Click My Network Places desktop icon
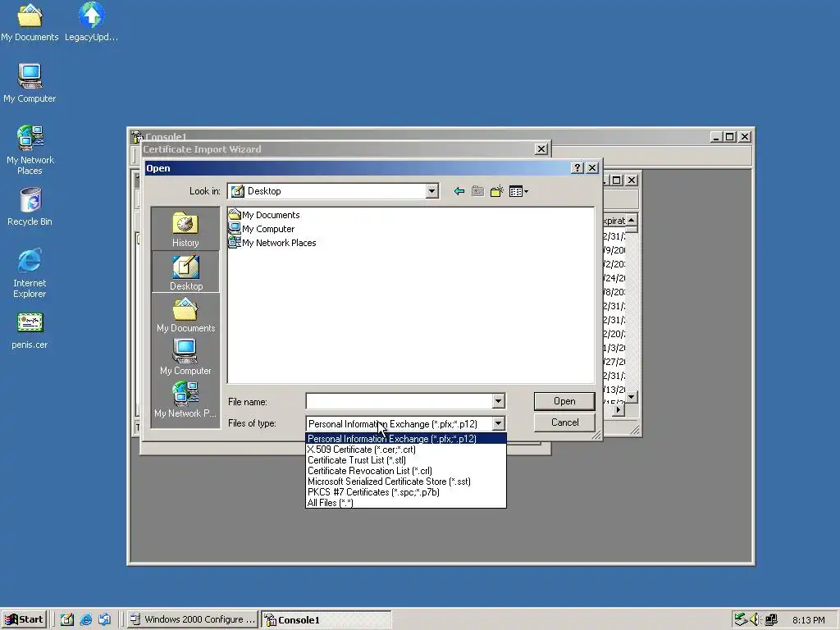Viewport: 840px width, 630px height. pyautogui.click(x=30, y=150)
